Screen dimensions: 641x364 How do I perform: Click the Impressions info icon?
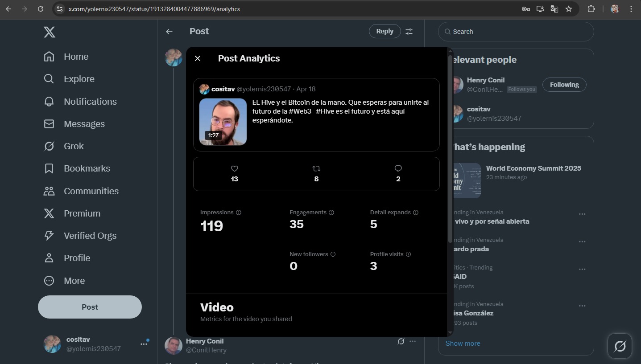(239, 213)
